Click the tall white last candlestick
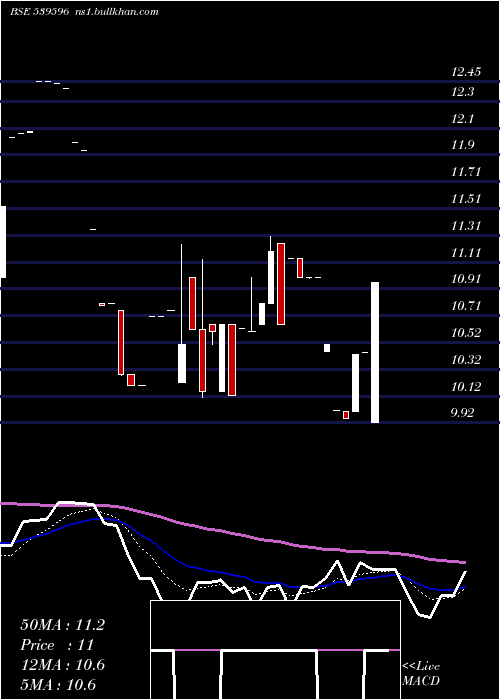The image size is (500, 700). click(375, 352)
